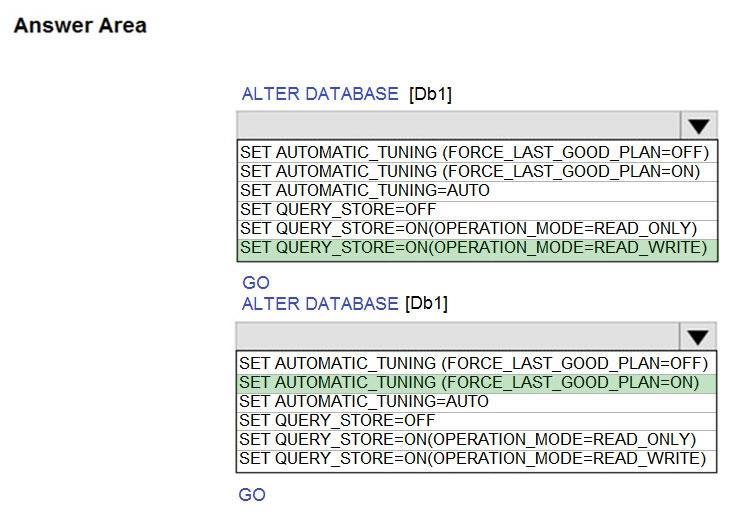This screenshot has width=734, height=519.
Task: Select READ_ONLY operation mode in first list
Action: [477, 229]
